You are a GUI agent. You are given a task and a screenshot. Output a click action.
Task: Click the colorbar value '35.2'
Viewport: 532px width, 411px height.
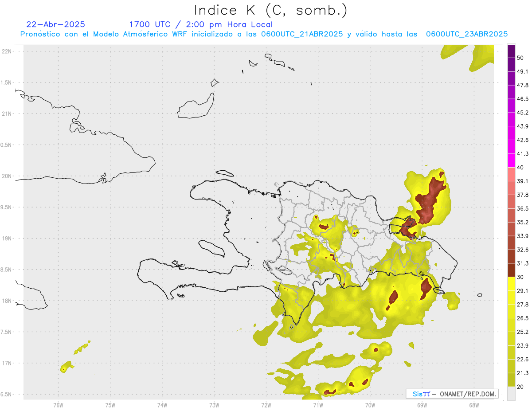coord(523,222)
